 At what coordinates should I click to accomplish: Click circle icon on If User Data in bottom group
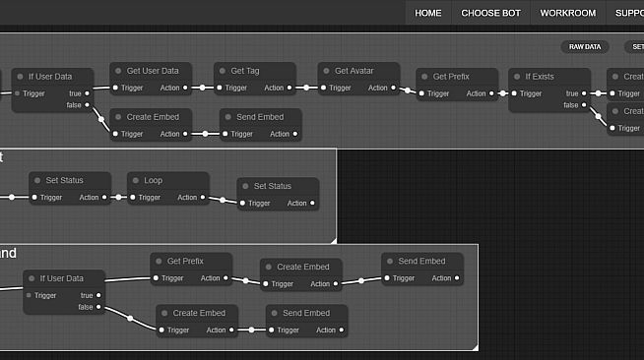(x=32, y=278)
